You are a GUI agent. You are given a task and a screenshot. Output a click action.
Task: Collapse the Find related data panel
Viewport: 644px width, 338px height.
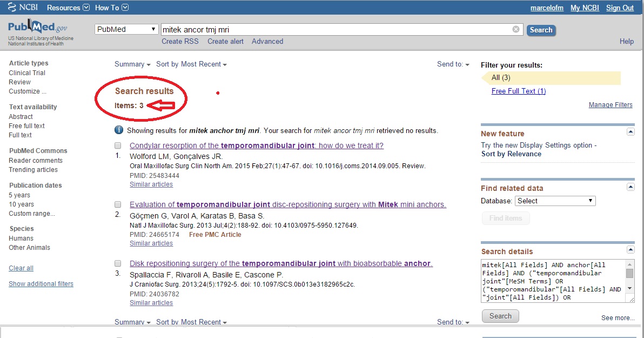point(630,187)
